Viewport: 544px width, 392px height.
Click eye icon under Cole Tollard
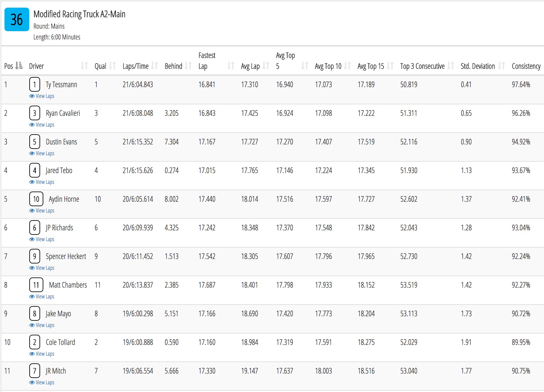point(32,354)
